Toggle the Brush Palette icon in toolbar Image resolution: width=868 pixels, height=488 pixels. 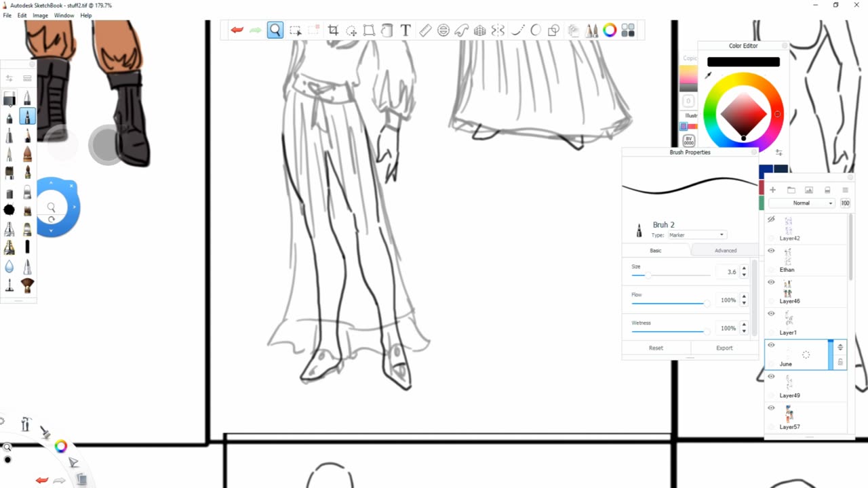591,30
